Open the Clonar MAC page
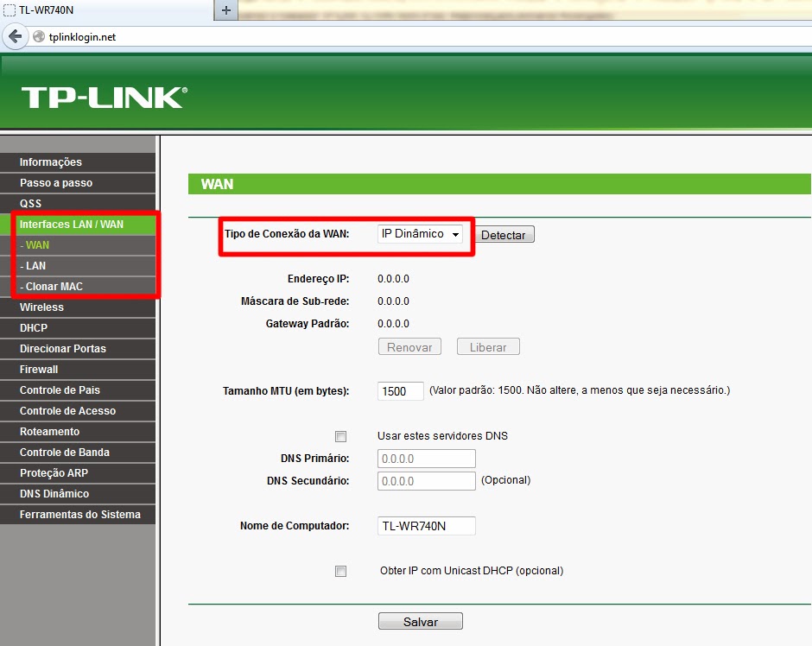 (x=48, y=286)
